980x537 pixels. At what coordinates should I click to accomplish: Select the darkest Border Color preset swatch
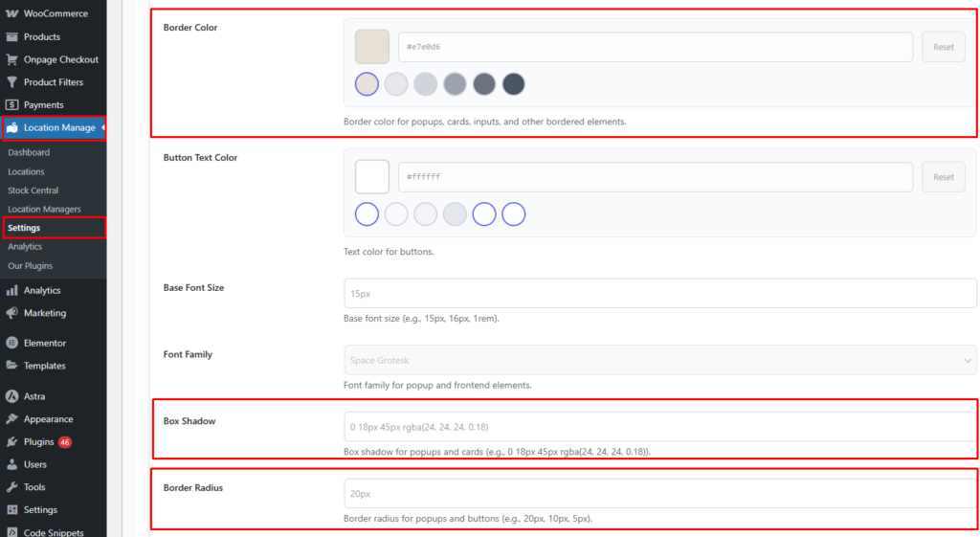514,84
